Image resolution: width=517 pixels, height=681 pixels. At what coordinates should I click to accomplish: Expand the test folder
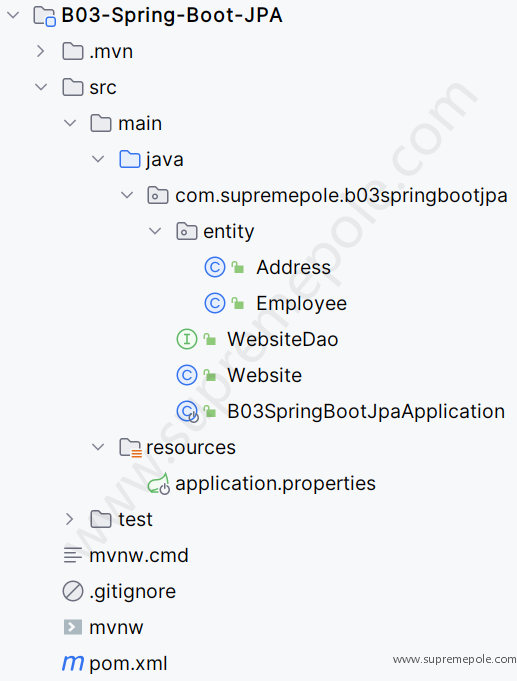coord(69,519)
